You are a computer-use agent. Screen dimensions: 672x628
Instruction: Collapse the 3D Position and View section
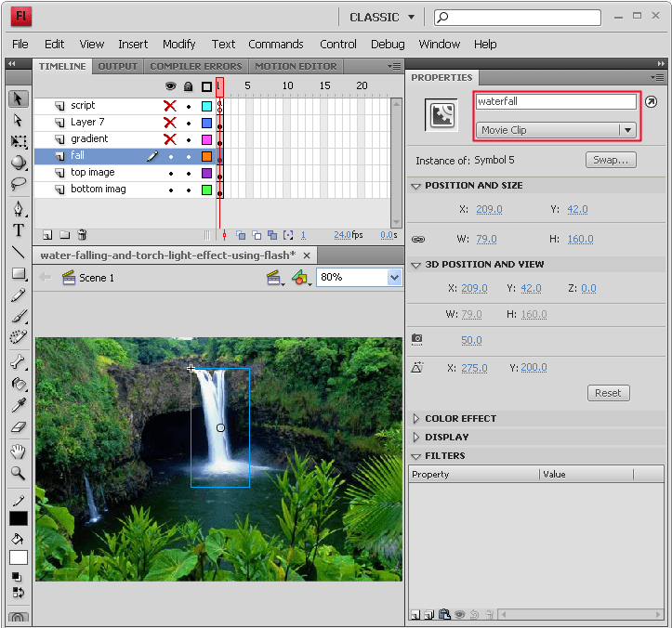(x=415, y=265)
